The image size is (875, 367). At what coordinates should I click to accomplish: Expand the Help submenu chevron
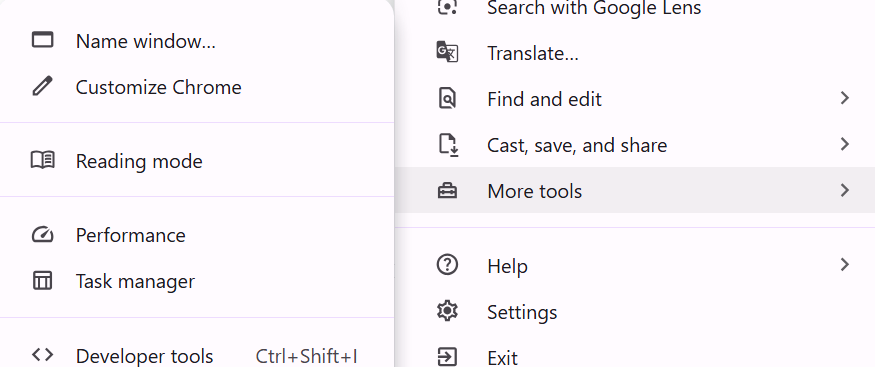coord(844,264)
